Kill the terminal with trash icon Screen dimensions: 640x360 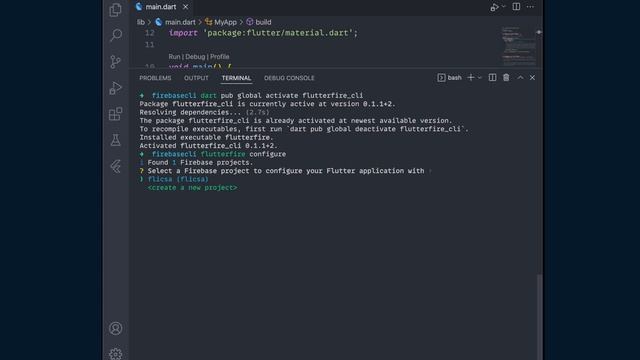pos(506,78)
